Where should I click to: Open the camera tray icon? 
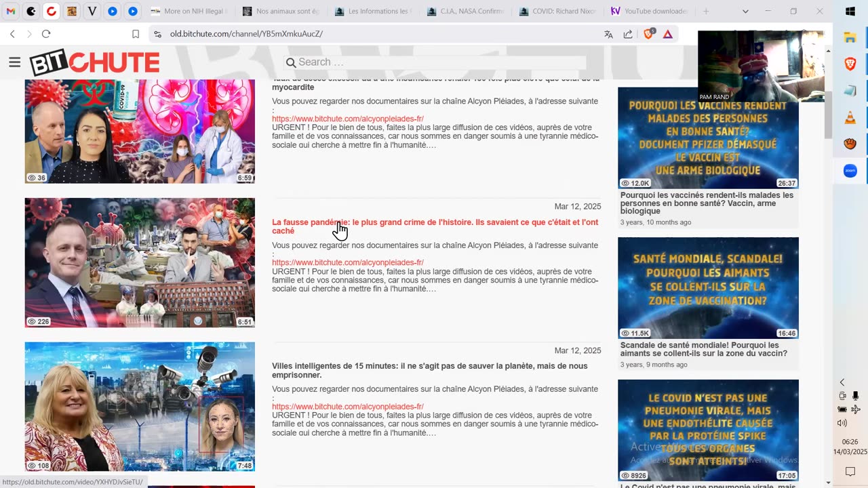tap(843, 396)
